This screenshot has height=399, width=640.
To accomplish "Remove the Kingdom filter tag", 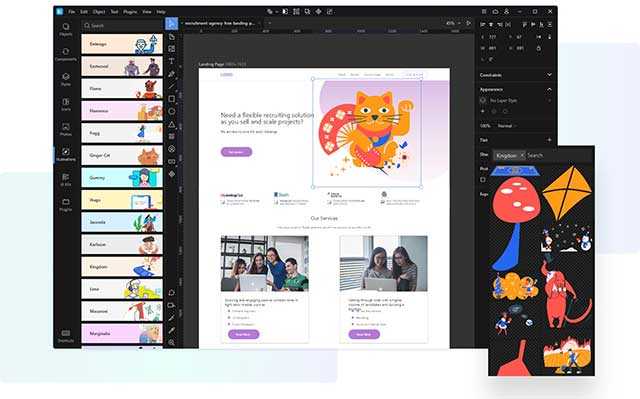I will [522, 155].
